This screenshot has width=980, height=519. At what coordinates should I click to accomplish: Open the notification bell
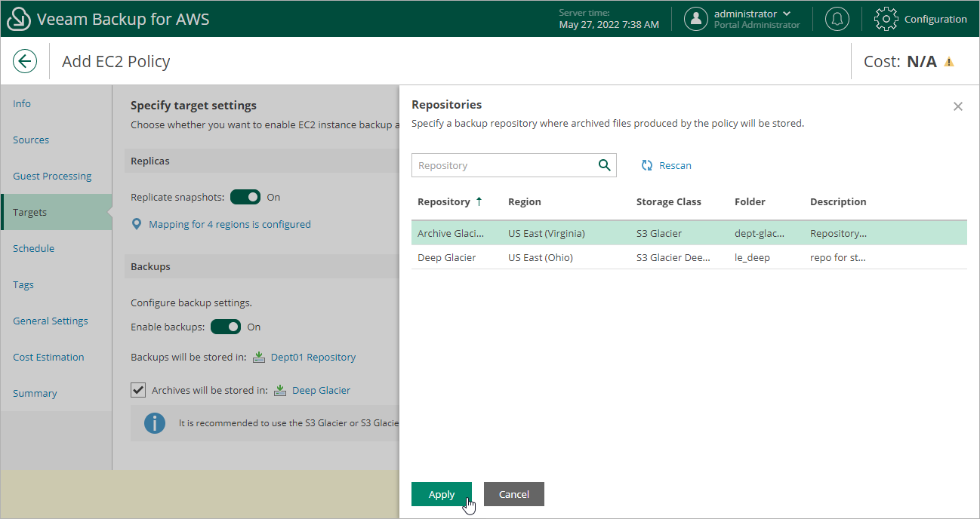click(x=837, y=19)
